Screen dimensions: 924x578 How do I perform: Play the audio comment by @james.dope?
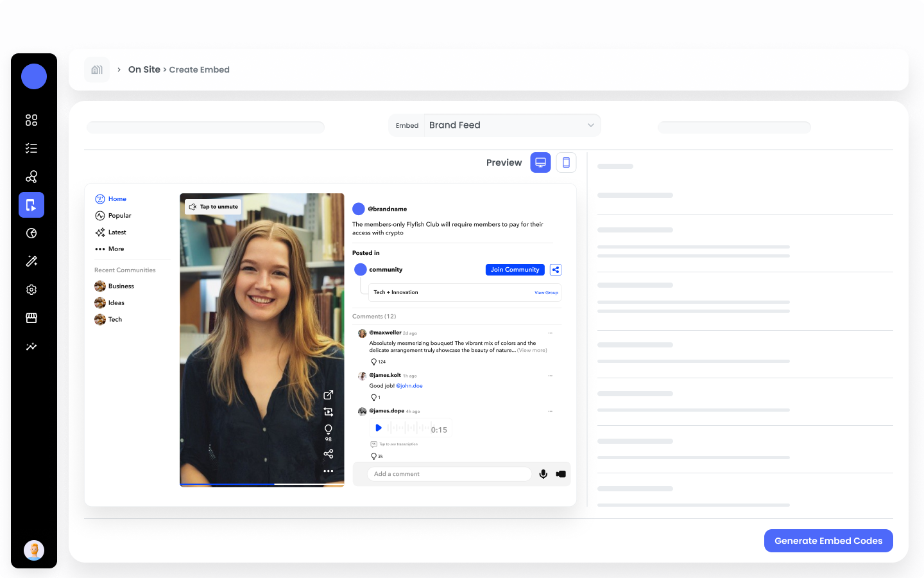click(x=378, y=428)
